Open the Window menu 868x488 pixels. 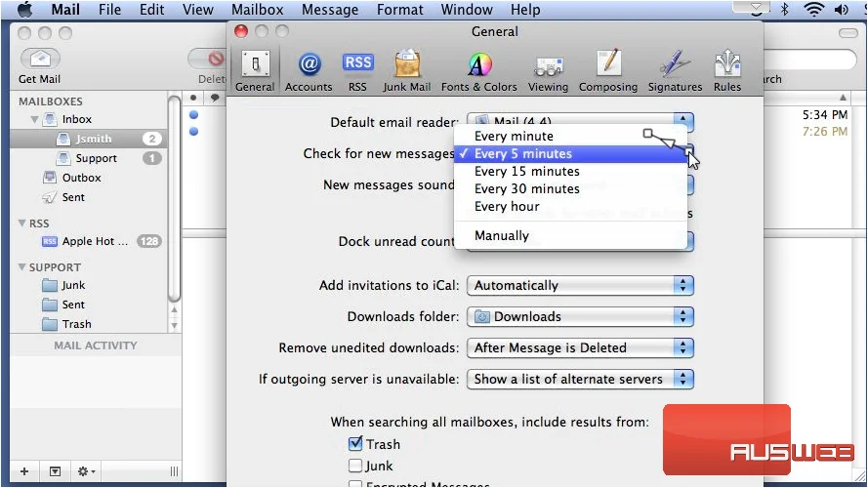click(x=467, y=10)
